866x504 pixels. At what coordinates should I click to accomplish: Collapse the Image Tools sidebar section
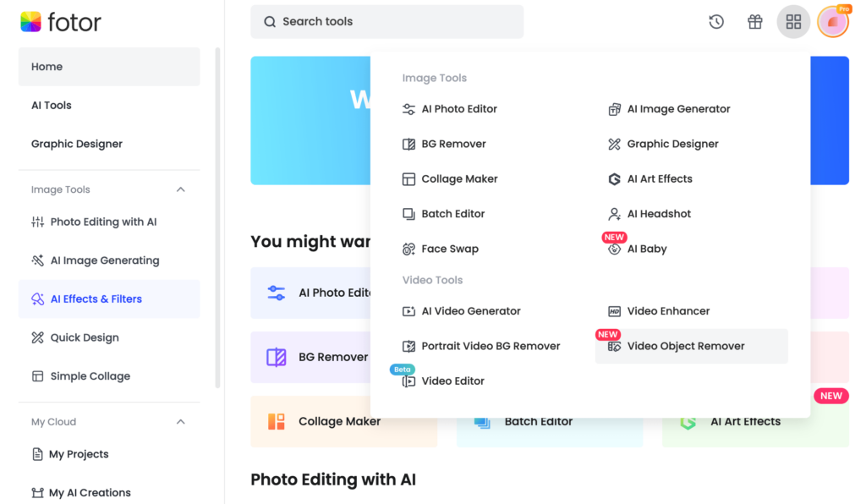pos(180,190)
